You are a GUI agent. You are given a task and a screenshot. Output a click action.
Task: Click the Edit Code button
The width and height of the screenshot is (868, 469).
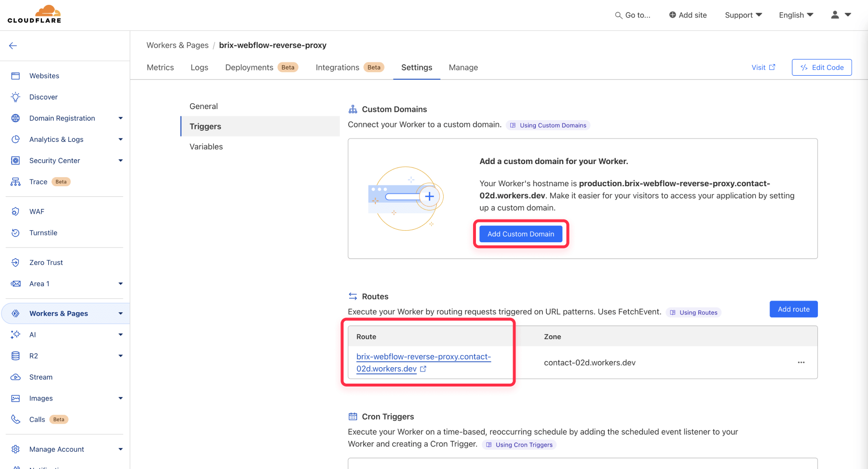[822, 68]
